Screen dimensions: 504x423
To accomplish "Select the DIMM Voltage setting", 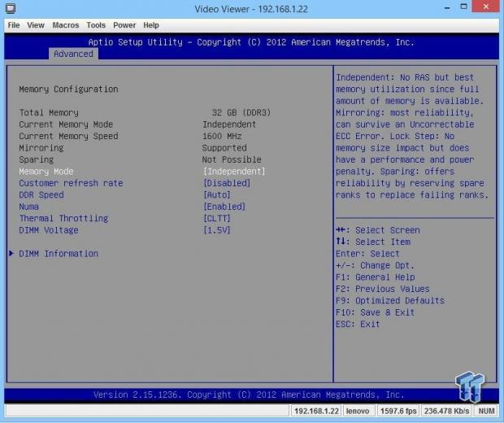I will tap(49, 230).
